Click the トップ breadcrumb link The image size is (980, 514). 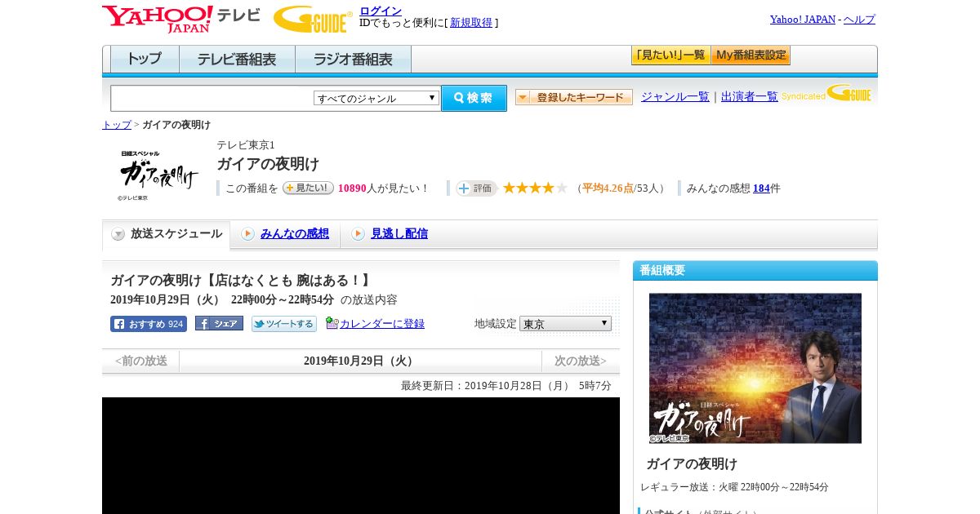(117, 125)
